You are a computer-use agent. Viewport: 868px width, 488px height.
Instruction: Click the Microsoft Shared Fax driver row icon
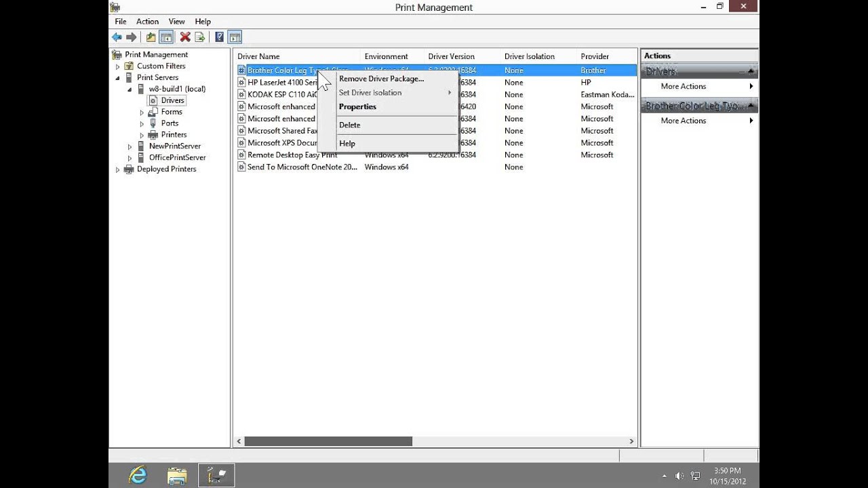click(241, 131)
